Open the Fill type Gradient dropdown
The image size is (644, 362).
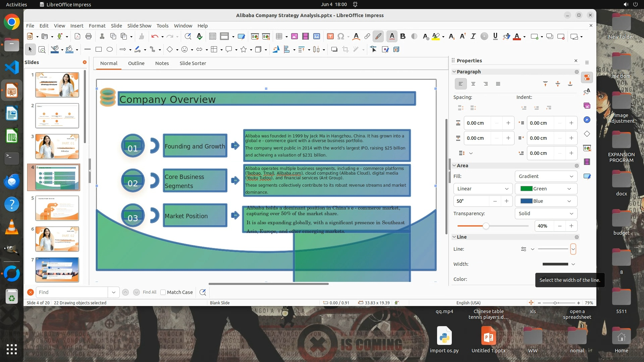pos(545,176)
